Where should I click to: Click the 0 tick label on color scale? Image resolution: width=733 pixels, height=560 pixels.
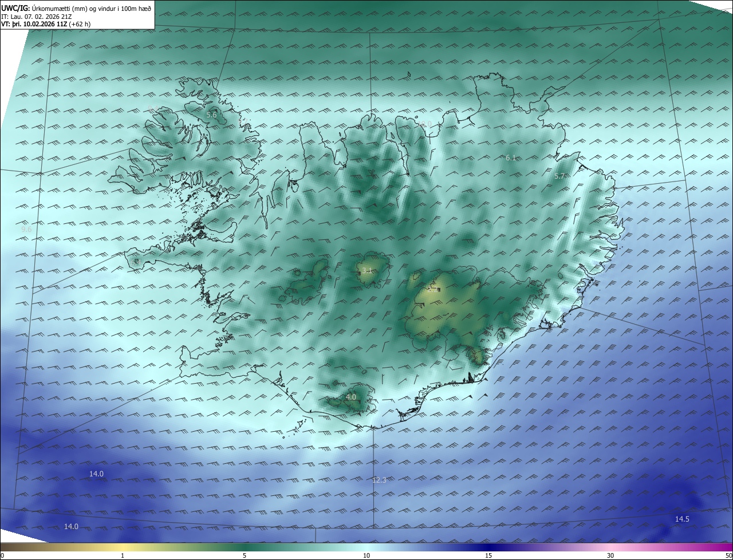[x=2, y=555]
